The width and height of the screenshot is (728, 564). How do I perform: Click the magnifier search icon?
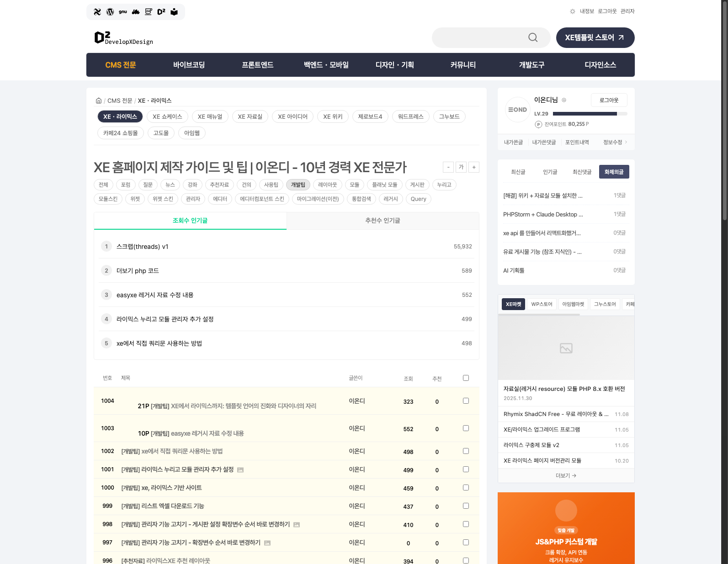pos(533,37)
